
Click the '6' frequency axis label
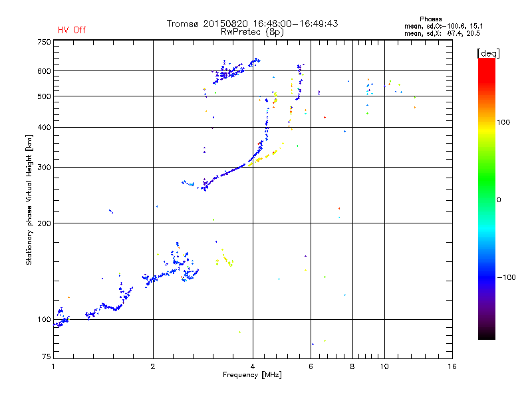tap(311, 366)
